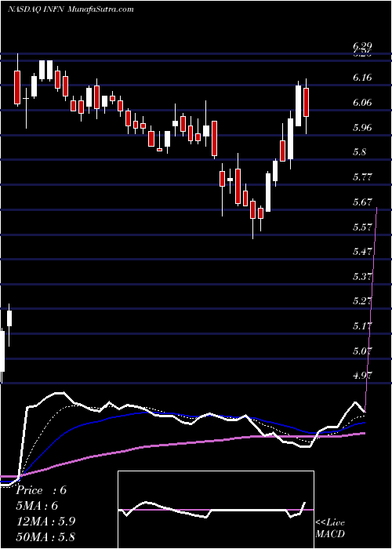Click the 5.8 price axis label
Image resolution: width=392 pixels, height=549 pixels.
click(360, 152)
